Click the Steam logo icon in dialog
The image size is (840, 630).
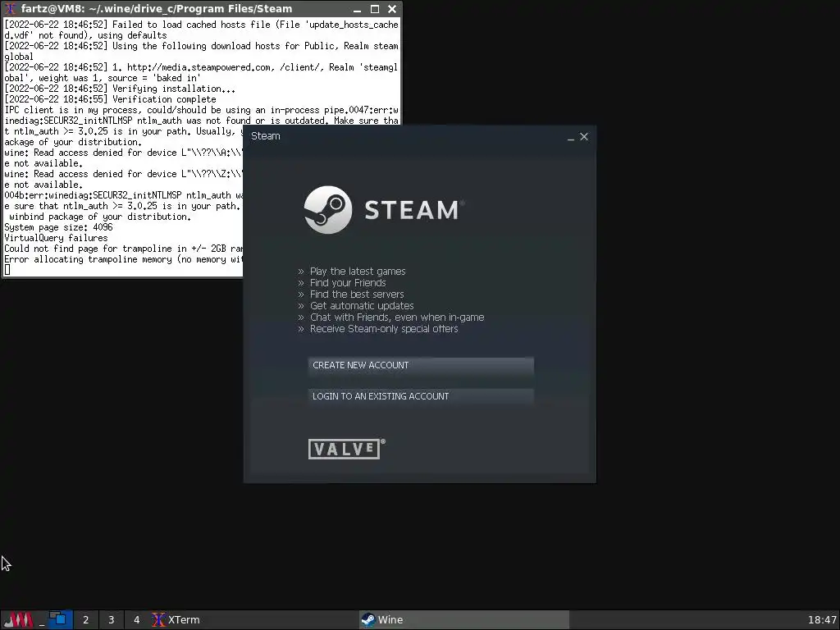click(x=328, y=210)
